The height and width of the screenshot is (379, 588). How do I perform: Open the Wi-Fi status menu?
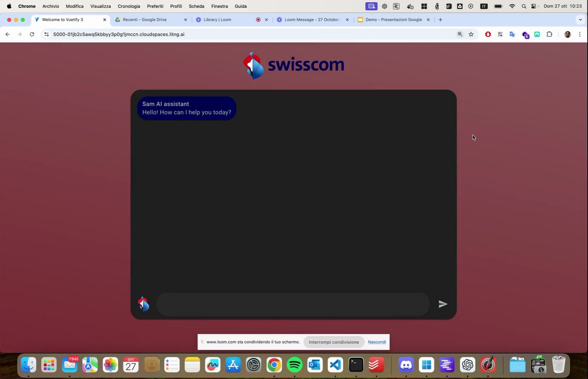tap(512, 6)
